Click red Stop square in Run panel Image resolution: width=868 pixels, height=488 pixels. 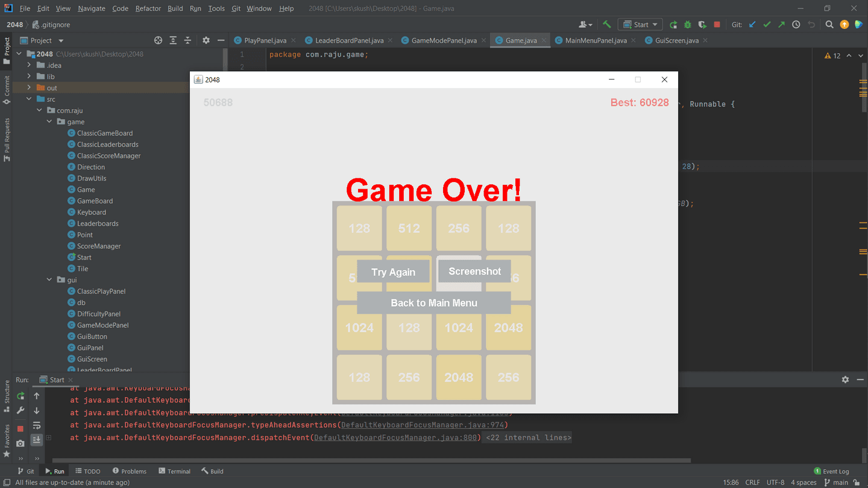[x=20, y=428]
